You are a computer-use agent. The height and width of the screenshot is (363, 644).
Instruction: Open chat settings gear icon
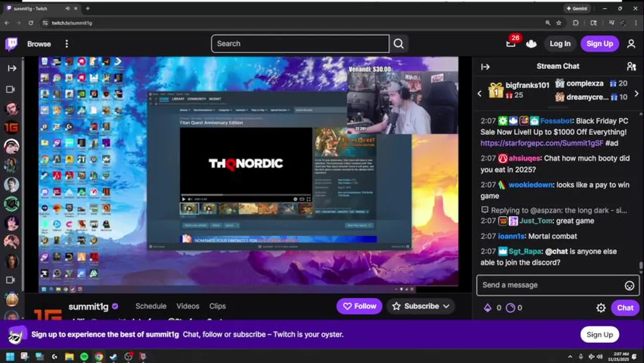click(x=601, y=308)
